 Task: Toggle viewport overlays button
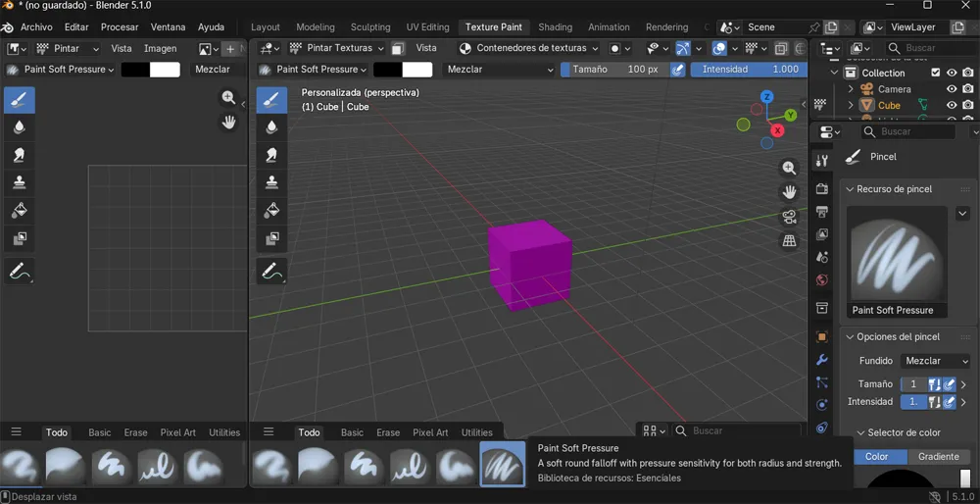[719, 48]
